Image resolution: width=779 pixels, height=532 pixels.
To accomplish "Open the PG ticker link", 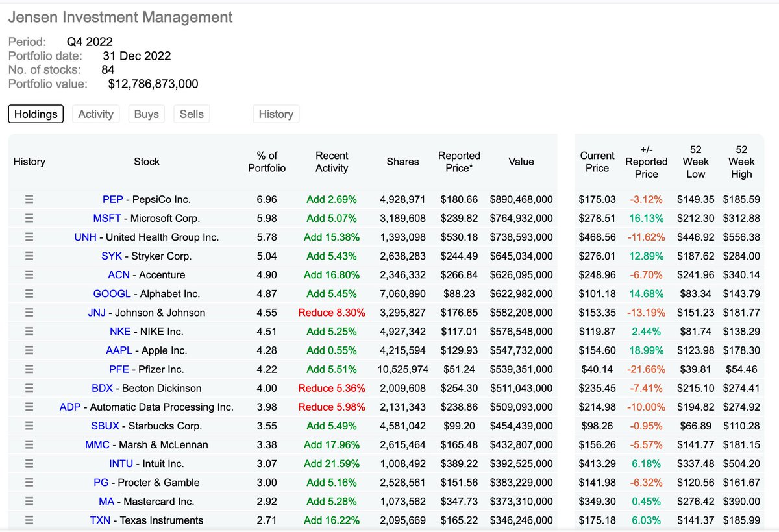I will pyautogui.click(x=101, y=482).
